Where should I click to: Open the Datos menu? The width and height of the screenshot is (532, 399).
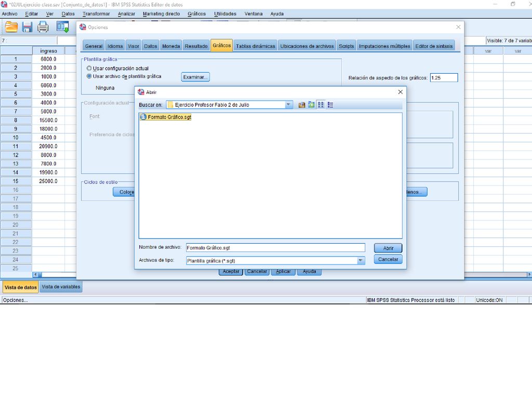tap(68, 14)
